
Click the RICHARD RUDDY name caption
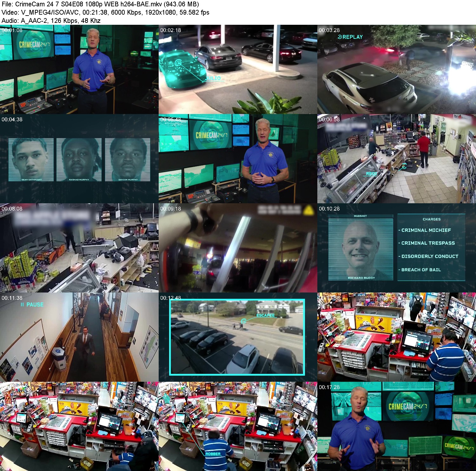(361, 278)
